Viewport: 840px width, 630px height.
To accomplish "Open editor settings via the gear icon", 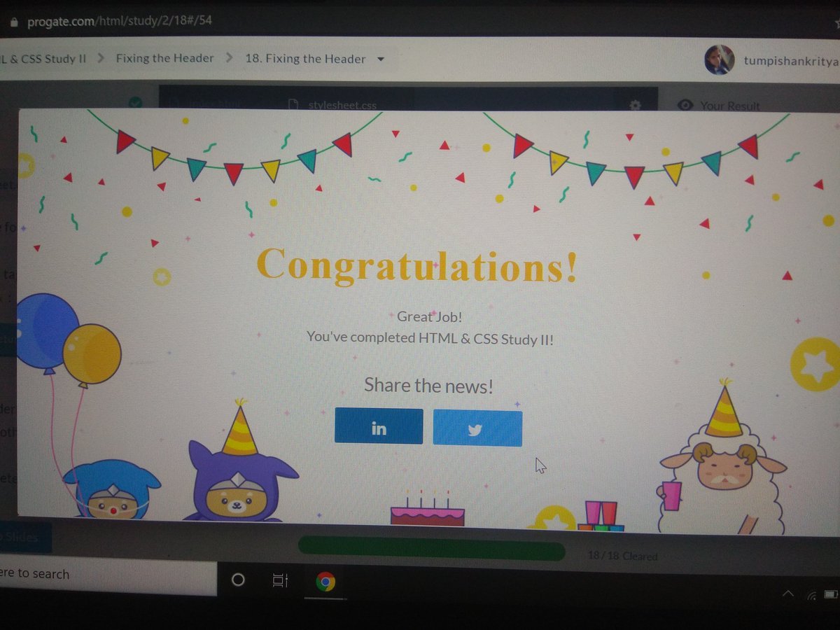I will pos(634,105).
